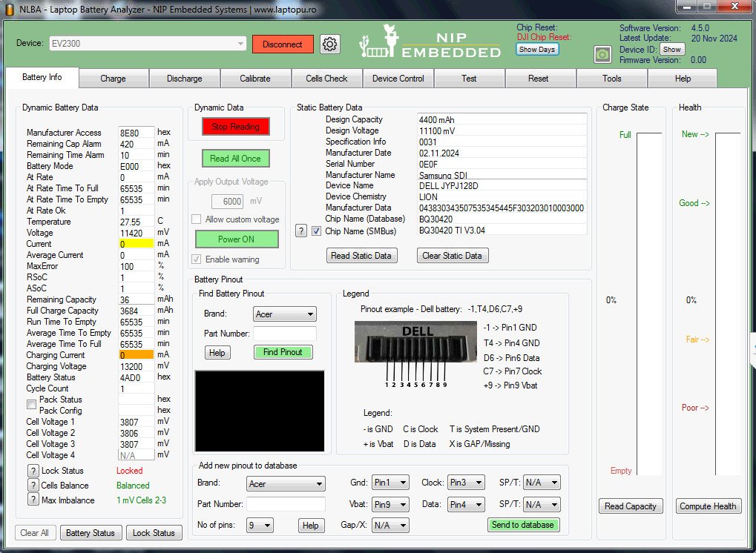Click the Part Number field under Find Battery Pinout

(x=284, y=334)
